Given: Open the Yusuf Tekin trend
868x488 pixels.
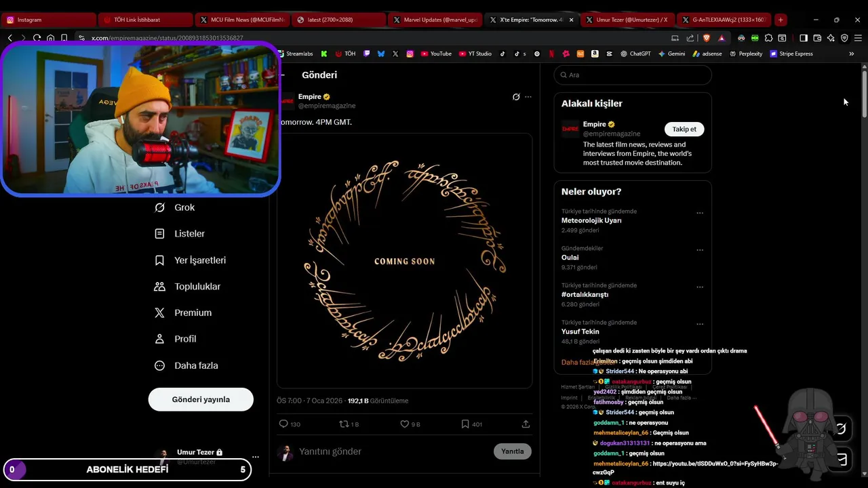Looking at the screenshot, I should [x=580, y=332].
